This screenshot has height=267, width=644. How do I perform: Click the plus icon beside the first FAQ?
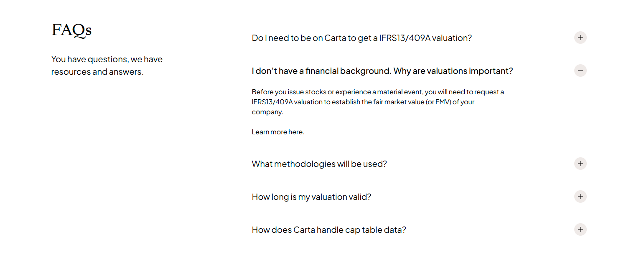(x=580, y=38)
